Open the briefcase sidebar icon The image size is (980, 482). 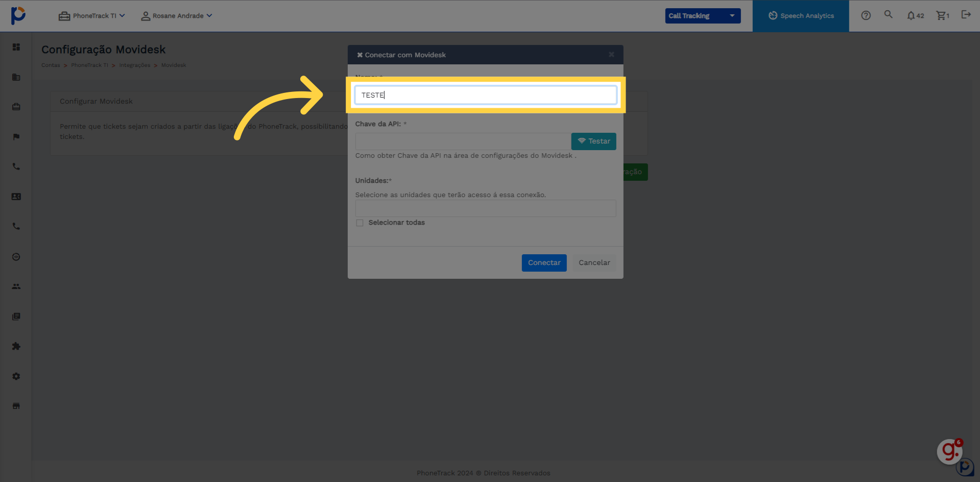pos(16,107)
